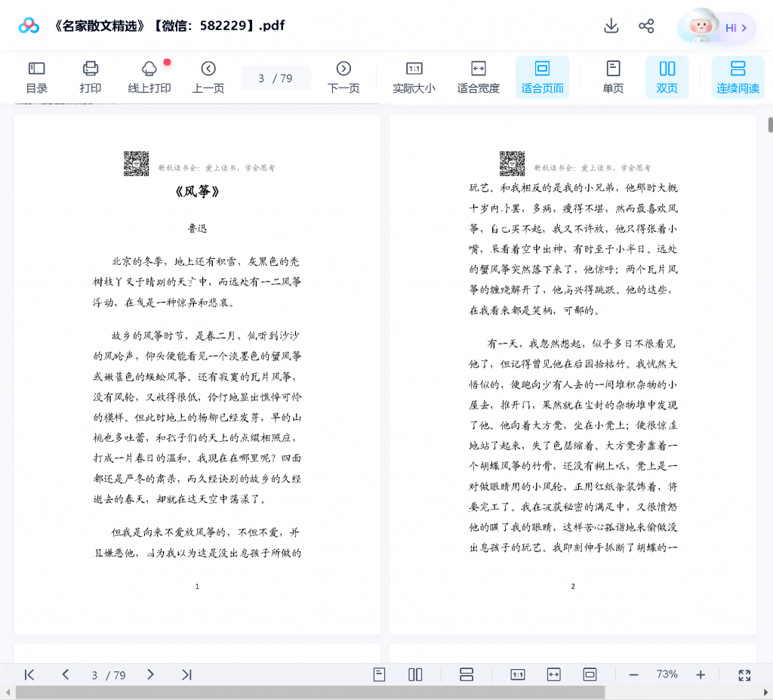
Task: Go to 下一页 next page
Action: point(343,78)
